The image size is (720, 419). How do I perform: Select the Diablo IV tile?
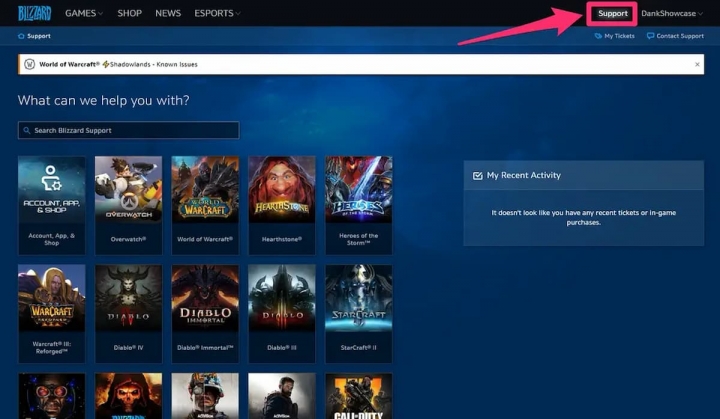pos(129,313)
